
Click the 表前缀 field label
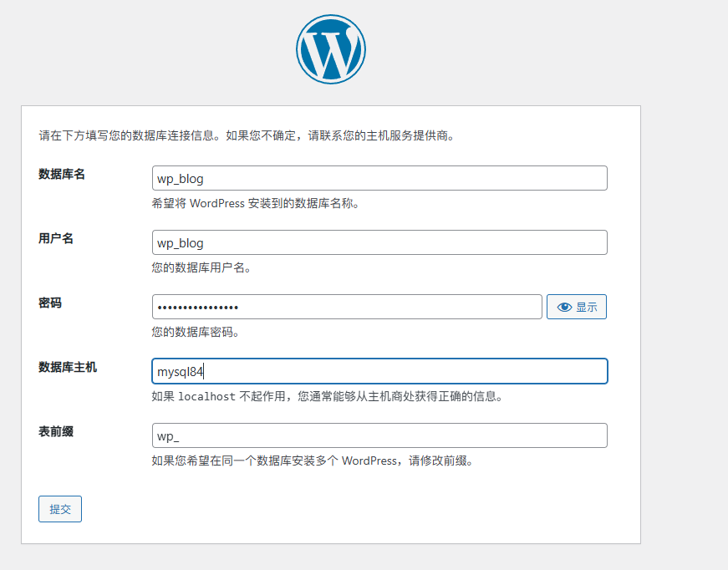click(x=56, y=431)
